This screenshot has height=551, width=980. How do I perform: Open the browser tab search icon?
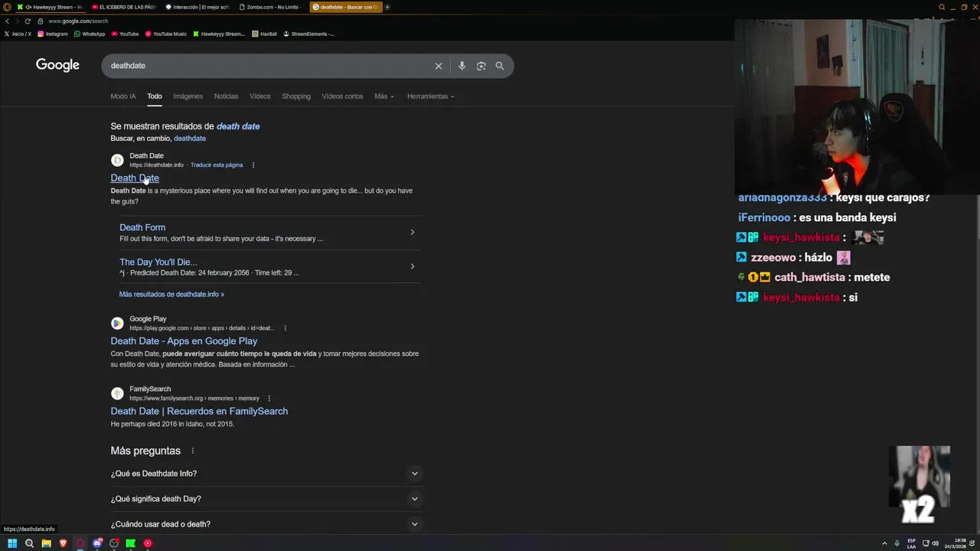tap(942, 7)
